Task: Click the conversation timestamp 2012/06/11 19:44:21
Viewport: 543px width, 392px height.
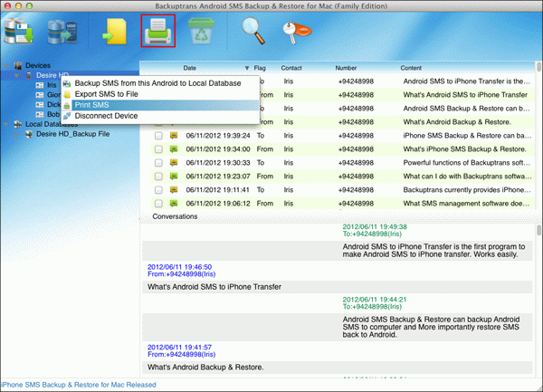Action: point(375,300)
